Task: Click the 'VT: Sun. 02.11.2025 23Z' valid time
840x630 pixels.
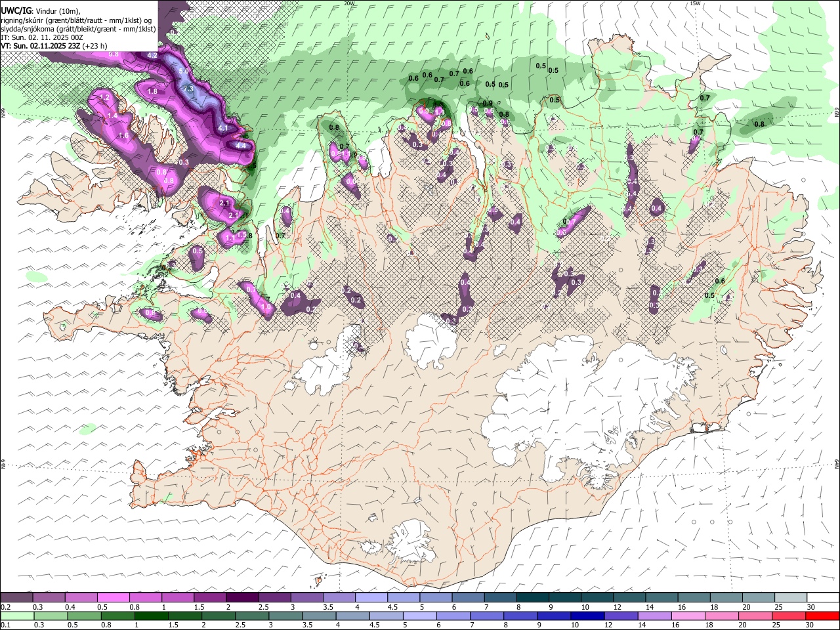Action: click(x=41, y=46)
